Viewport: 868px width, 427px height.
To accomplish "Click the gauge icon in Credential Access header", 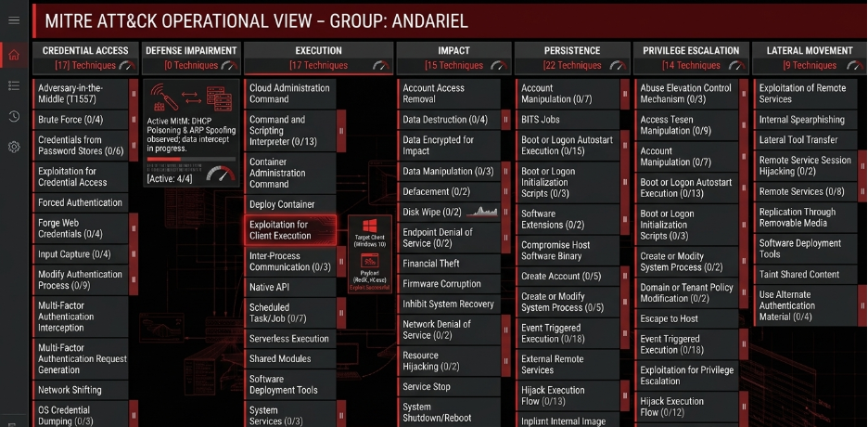I will 127,65.
